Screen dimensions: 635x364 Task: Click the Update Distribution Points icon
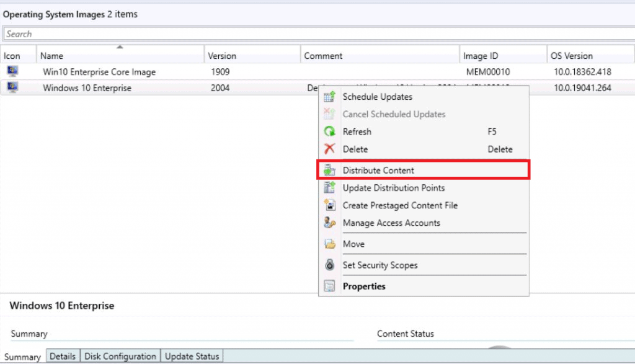[x=329, y=187]
